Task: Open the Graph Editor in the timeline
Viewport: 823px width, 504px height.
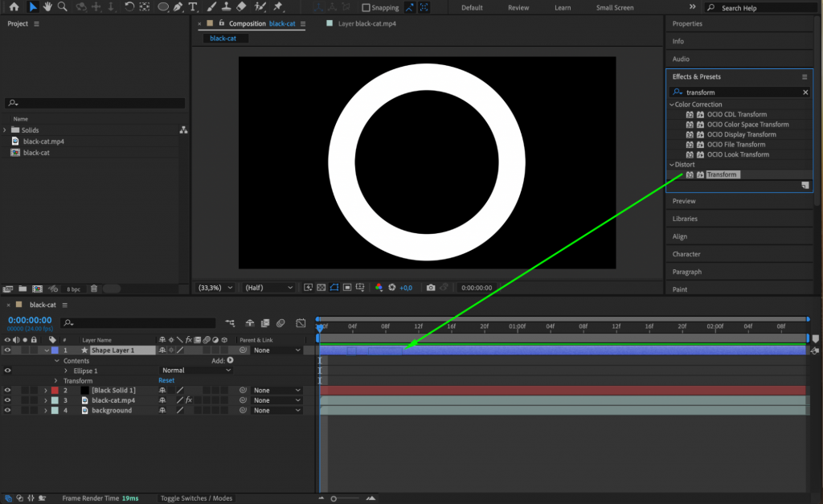Action: coord(300,323)
